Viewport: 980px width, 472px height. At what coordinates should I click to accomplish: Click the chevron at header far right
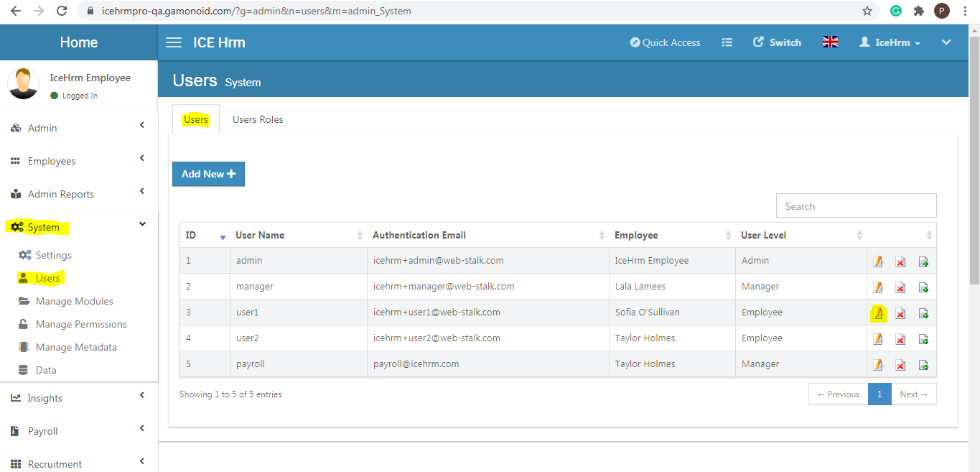pyautogui.click(x=946, y=42)
